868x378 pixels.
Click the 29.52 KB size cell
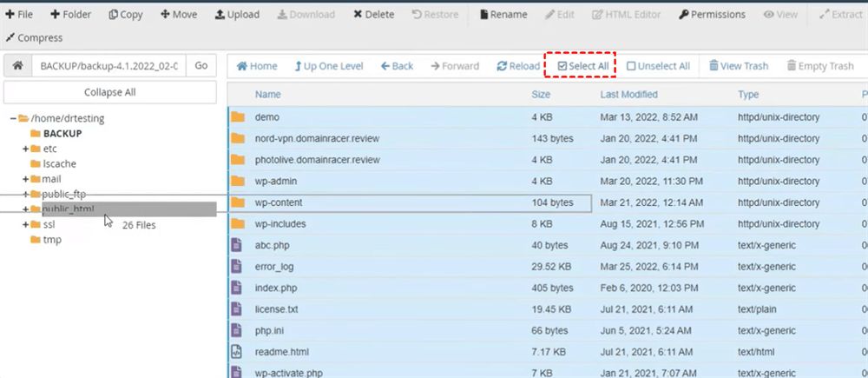coord(551,267)
